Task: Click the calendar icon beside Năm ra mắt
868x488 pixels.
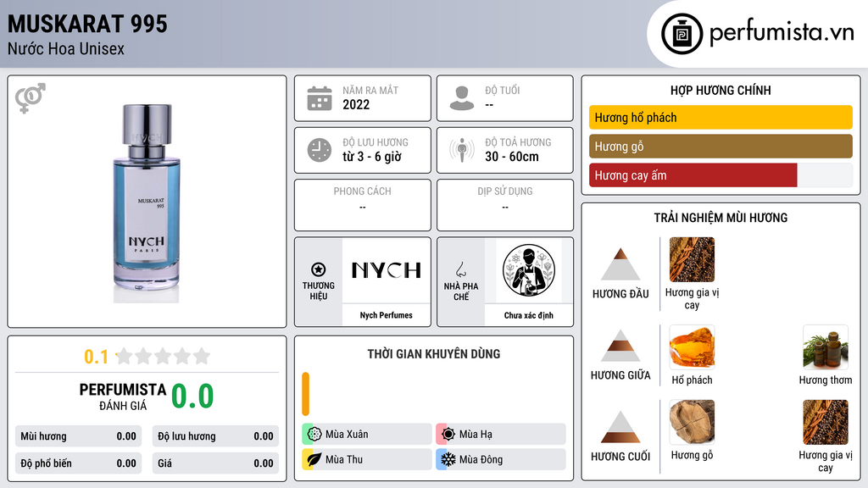Action: click(320, 98)
